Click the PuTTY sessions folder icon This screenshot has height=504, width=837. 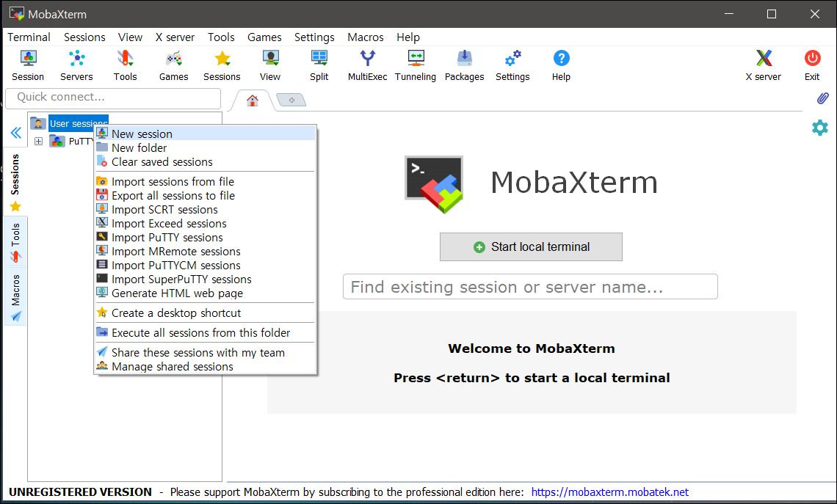57,142
